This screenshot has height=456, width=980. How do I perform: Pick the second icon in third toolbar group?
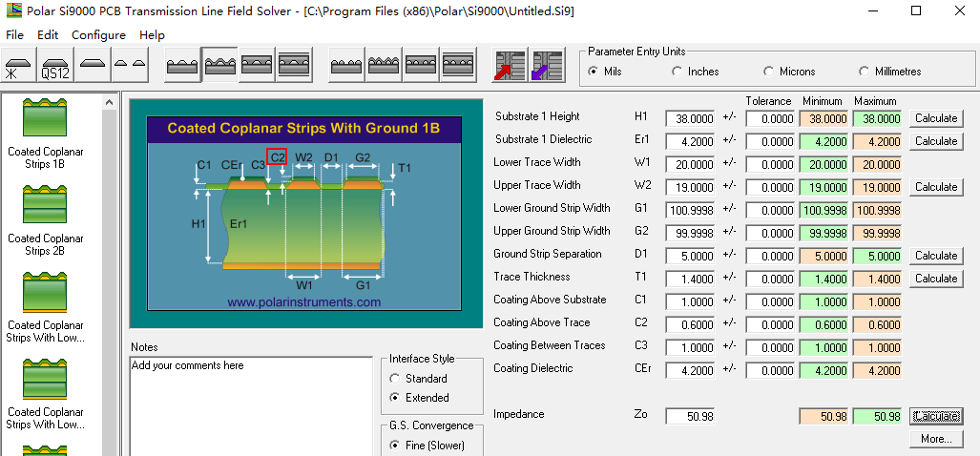click(x=385, y=64)
